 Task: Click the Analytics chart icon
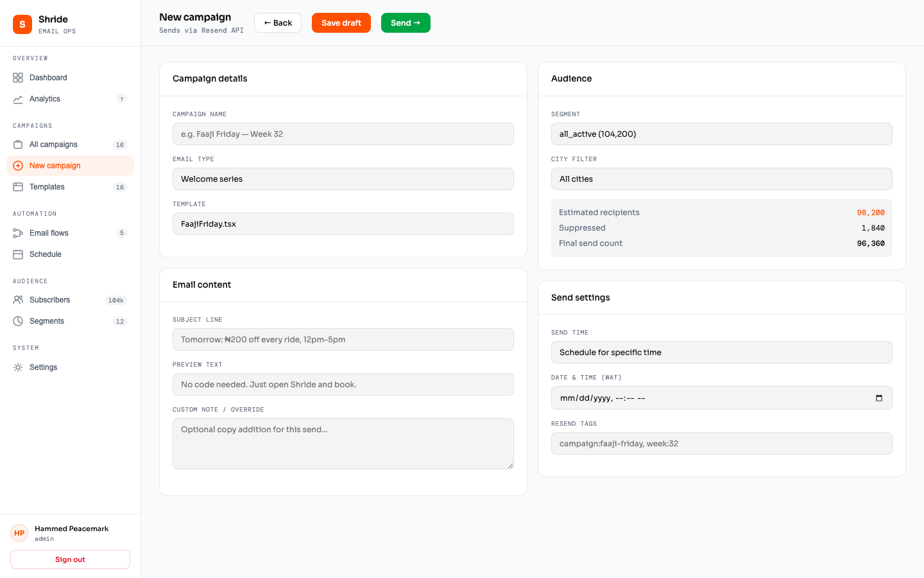(x=18, y=99)
